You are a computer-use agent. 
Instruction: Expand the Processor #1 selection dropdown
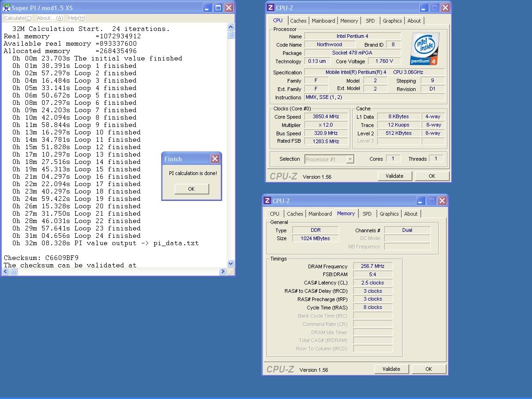350,159
